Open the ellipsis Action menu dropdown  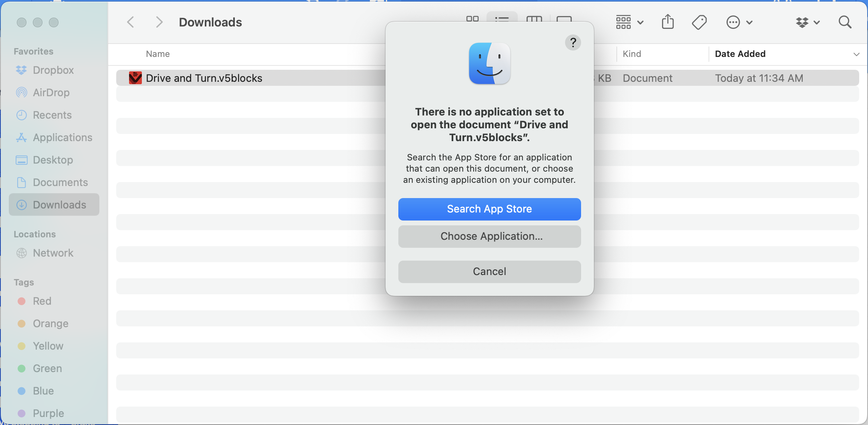click(739, 22)
